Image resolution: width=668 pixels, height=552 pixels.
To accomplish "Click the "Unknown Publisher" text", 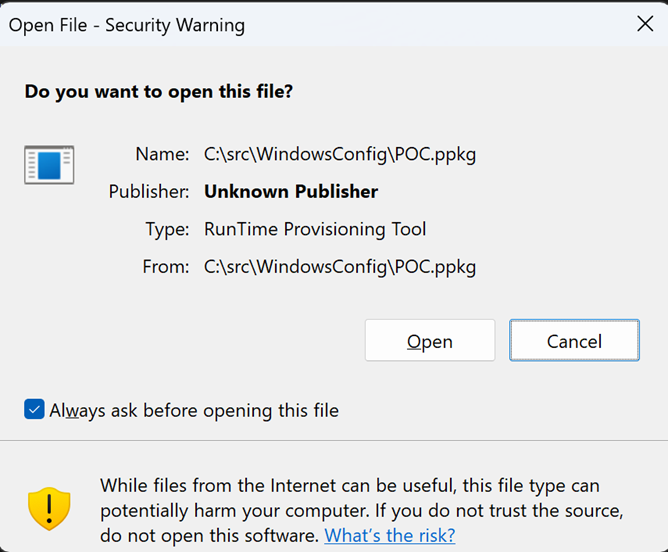I will tap(291, 191).
